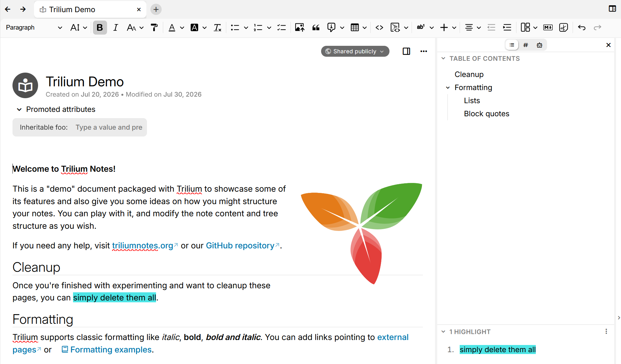This screenshot has height=364, width=621.
Task: Toggle the note split view icon
Action: coord(406,51)
